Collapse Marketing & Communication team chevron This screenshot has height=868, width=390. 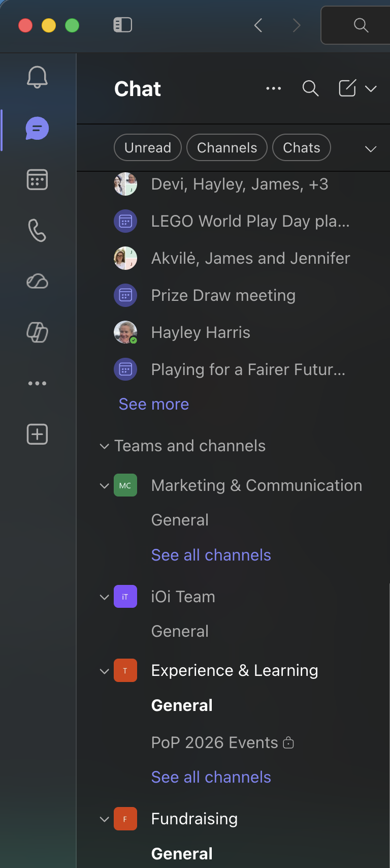(104, 486)
